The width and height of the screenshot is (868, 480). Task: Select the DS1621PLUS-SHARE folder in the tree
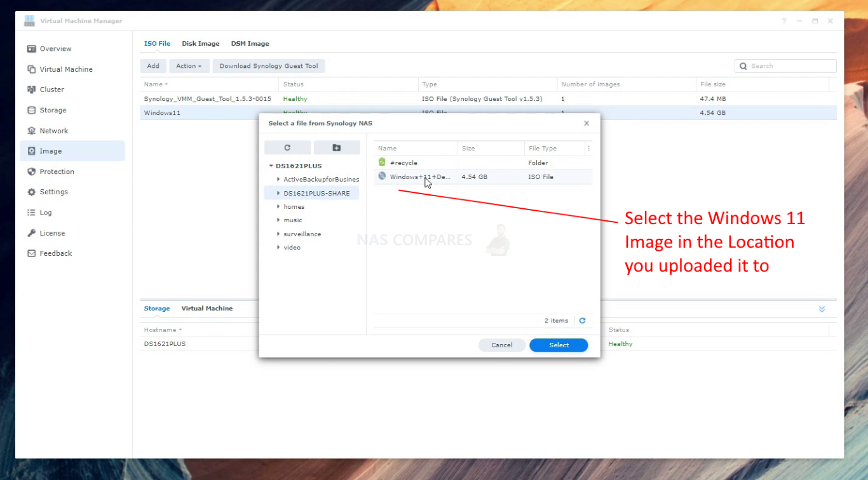pos(316,193)
